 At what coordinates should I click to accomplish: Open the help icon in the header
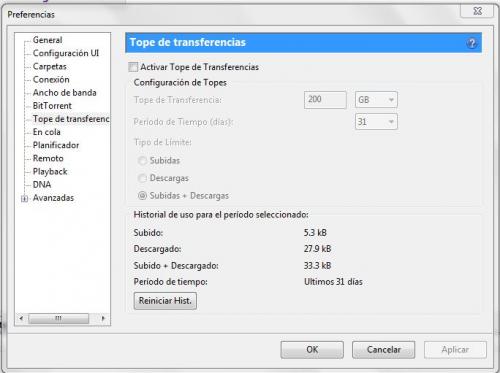tap(471, 43)
